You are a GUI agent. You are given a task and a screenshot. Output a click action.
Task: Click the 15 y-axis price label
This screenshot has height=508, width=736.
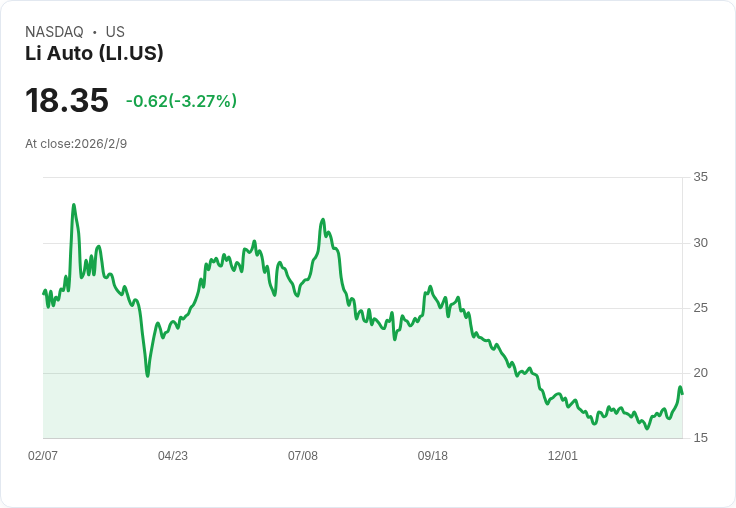click(x=701, y=438)
